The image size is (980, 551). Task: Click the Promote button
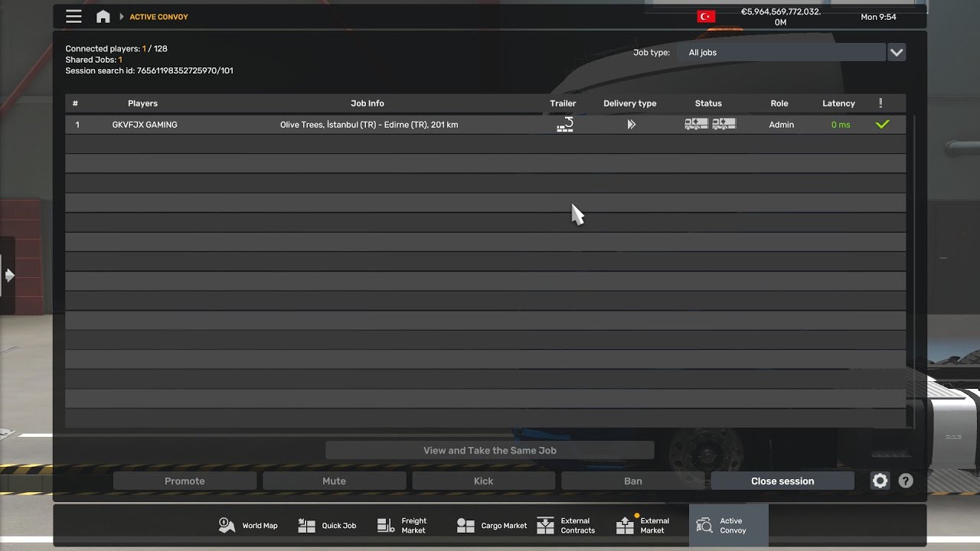pyautogui.click(x=185, y=481)
